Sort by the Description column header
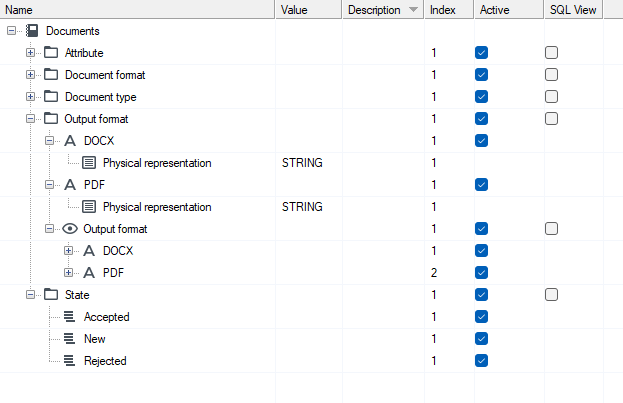 pos(383,10)
